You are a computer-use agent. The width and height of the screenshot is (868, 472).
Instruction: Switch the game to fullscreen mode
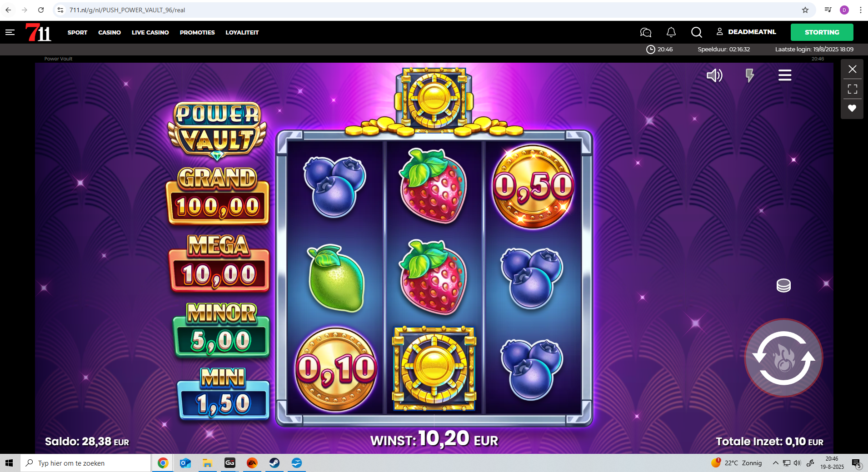(852, 89)
